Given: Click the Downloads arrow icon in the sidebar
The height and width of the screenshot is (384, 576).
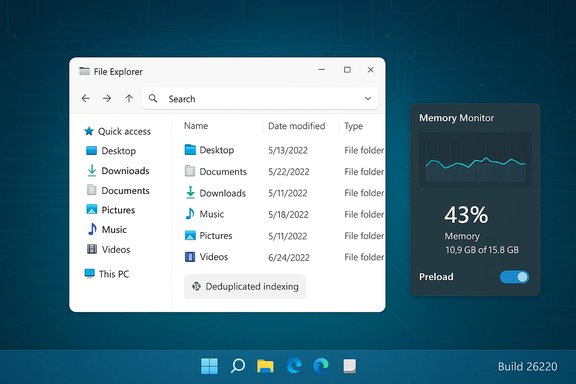Looking at the screenshot, I should [x=91, y=171].
